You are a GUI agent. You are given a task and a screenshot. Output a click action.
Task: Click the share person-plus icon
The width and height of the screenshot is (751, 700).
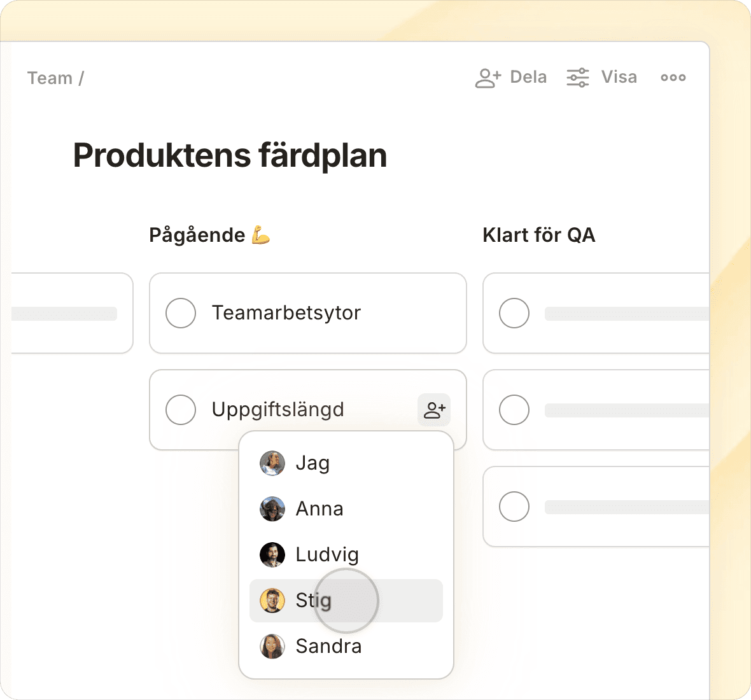(x=488, y=78)
